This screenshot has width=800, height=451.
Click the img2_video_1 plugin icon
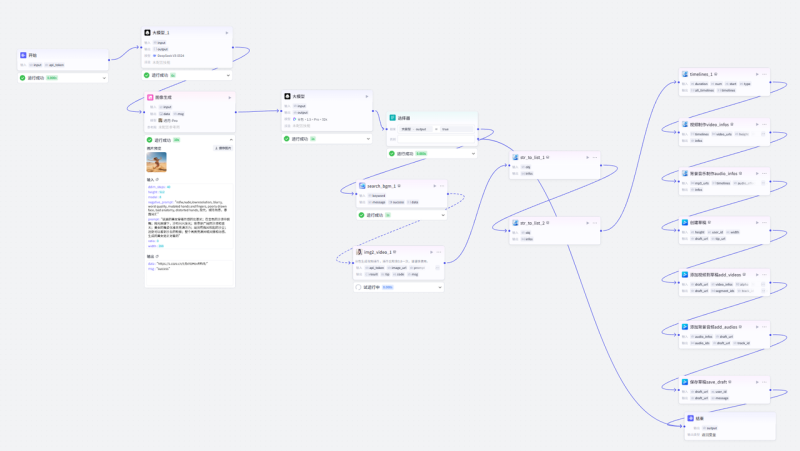(x=358, y=252)
